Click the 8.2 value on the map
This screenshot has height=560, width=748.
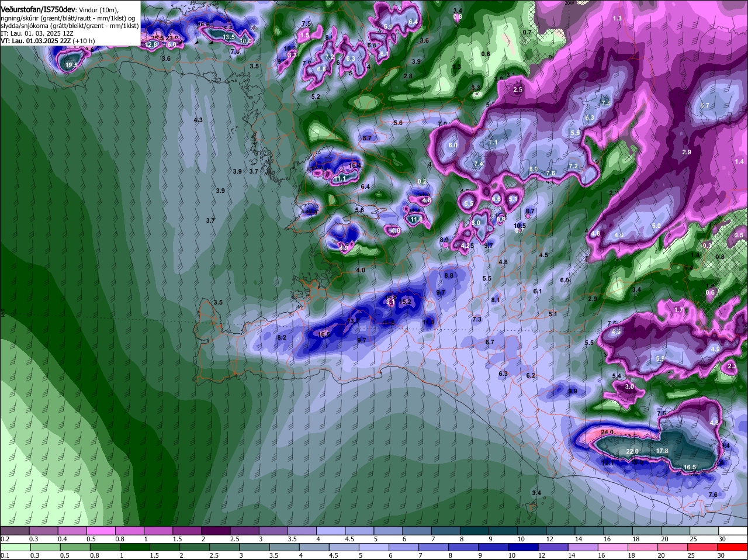(x=282, y=337)
